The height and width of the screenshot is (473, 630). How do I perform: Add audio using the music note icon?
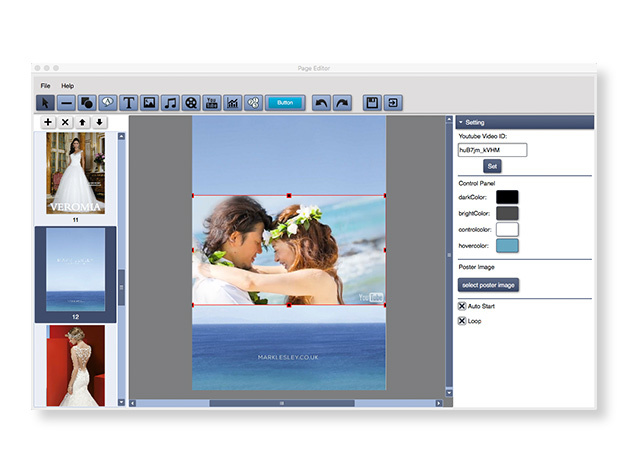pos(170,102)
